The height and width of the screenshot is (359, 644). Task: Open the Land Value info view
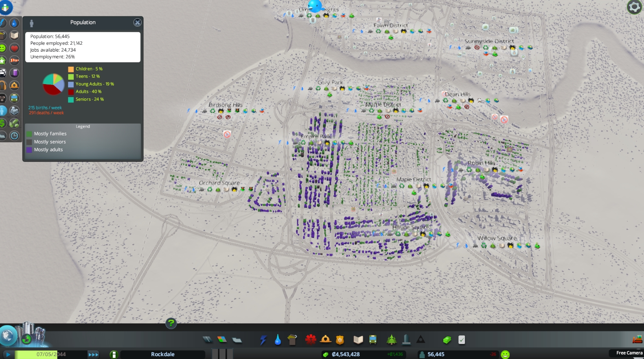(2, 123)
